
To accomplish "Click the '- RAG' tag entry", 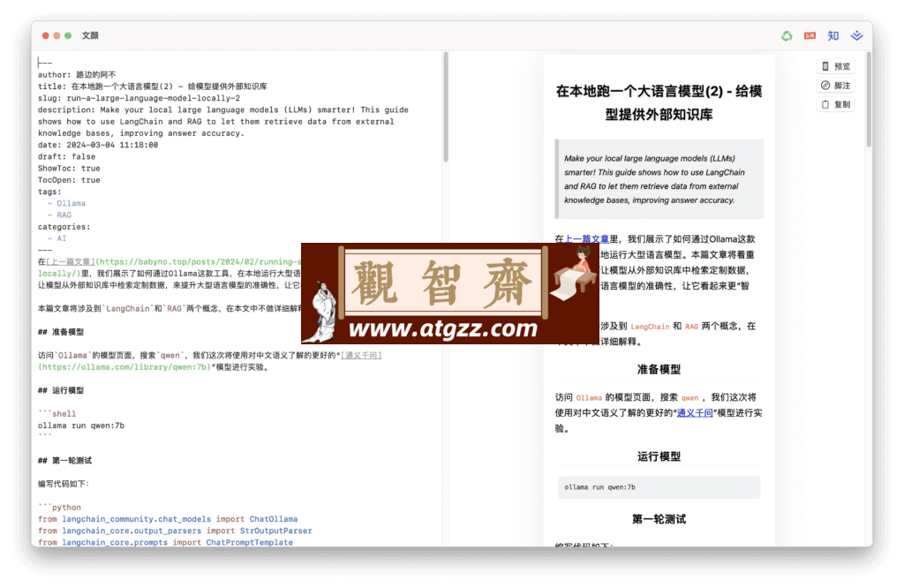I will click(59, 215).
